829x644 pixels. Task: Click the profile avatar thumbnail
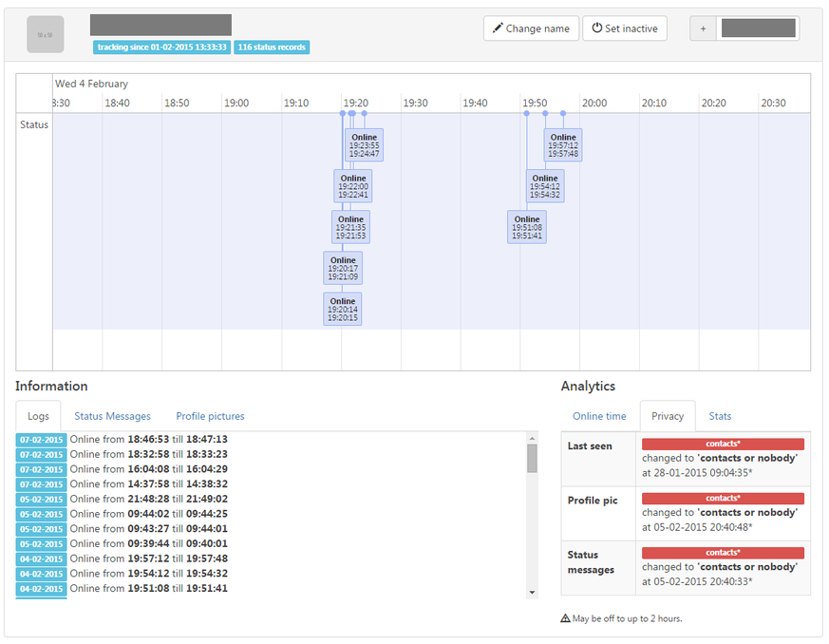tap(46, 34)
